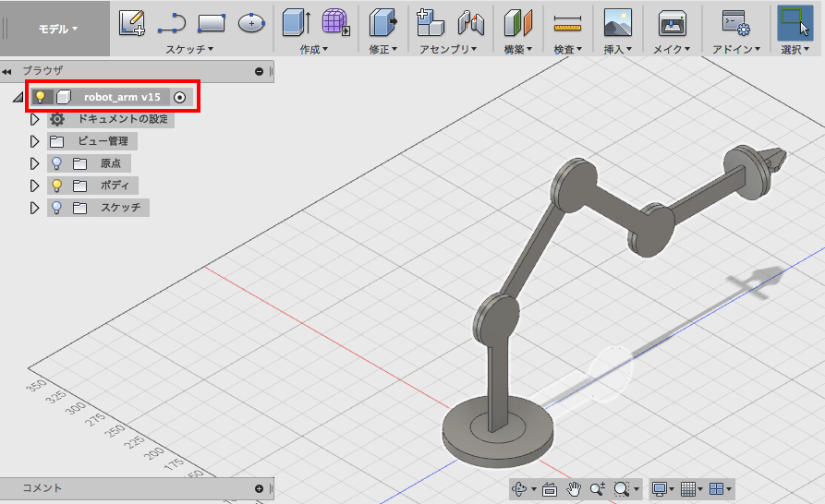Viewport: 825px width, 504px height.
Task: Open the 検査 menu
Action: [x=568, y=50]
